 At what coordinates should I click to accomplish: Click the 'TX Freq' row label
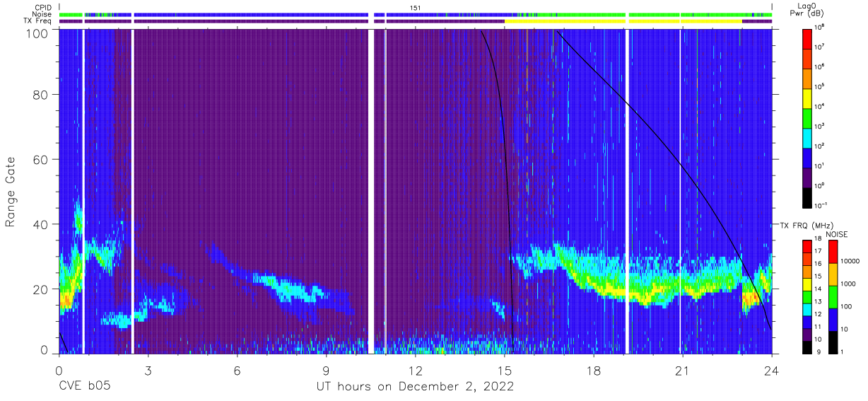pyautogui.click(x=38, y=21)
